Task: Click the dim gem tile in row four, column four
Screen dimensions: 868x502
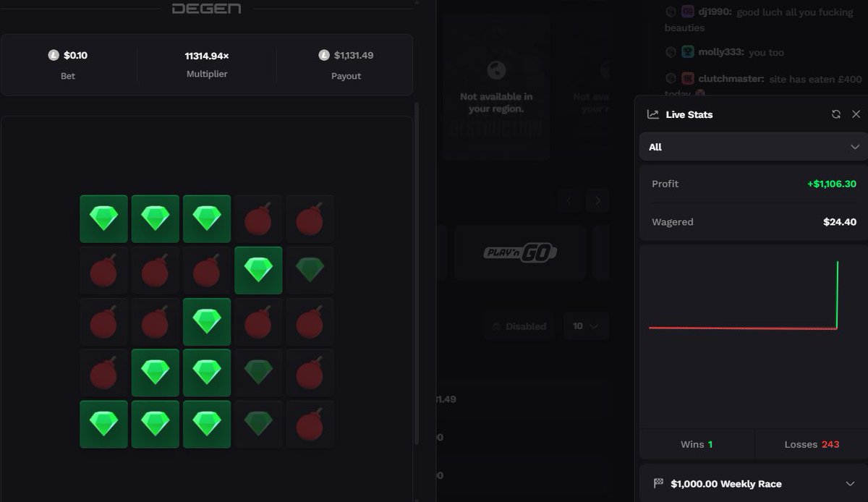Action: coord(258,373)
